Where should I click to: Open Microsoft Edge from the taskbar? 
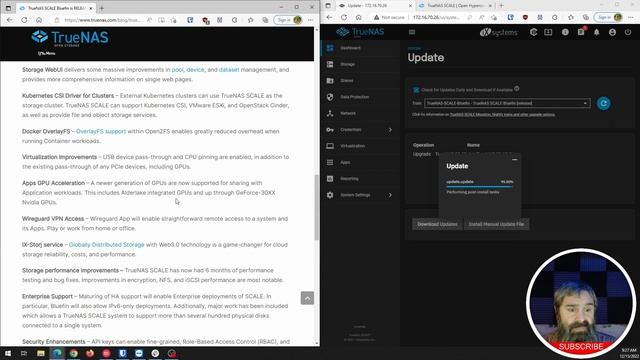tap(57, 353)
